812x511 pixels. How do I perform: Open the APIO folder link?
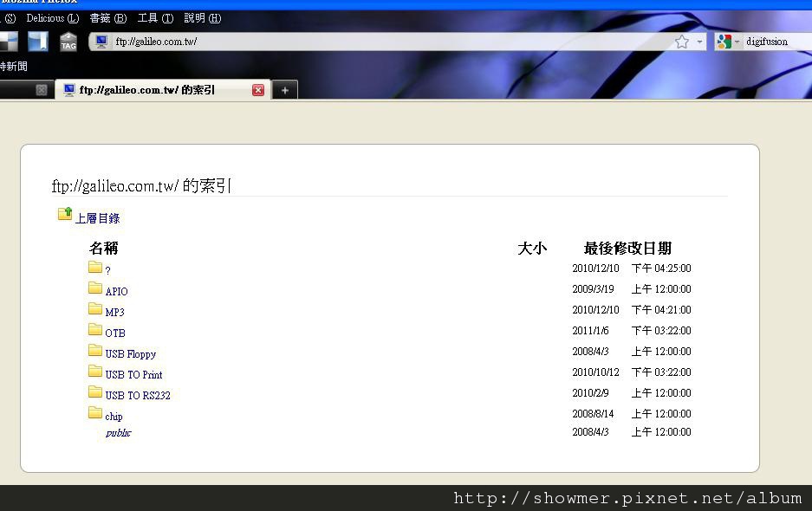(x=116, y=292)
